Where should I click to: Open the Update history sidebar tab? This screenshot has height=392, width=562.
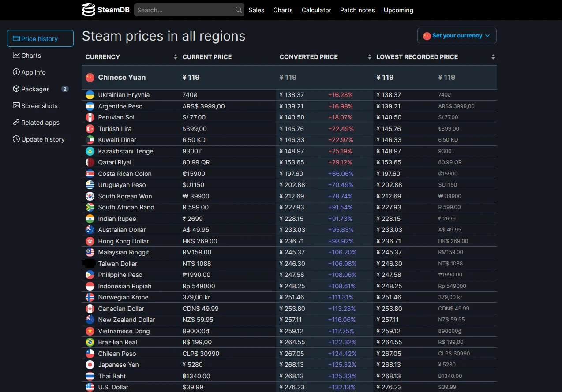40,139
